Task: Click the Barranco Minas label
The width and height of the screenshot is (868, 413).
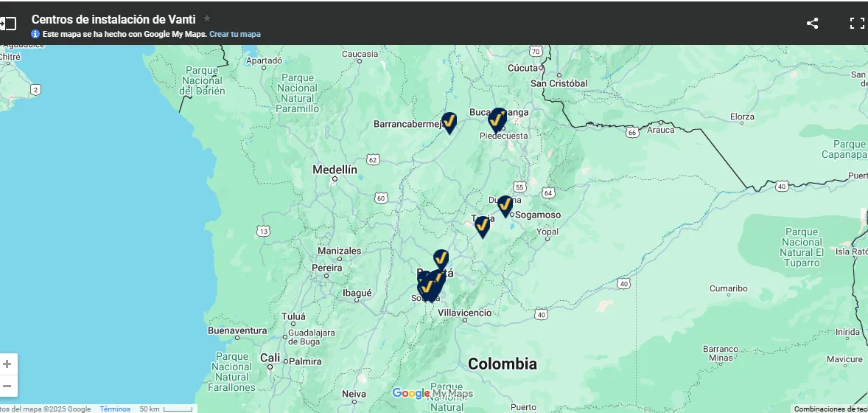Action: click(720, 353)
